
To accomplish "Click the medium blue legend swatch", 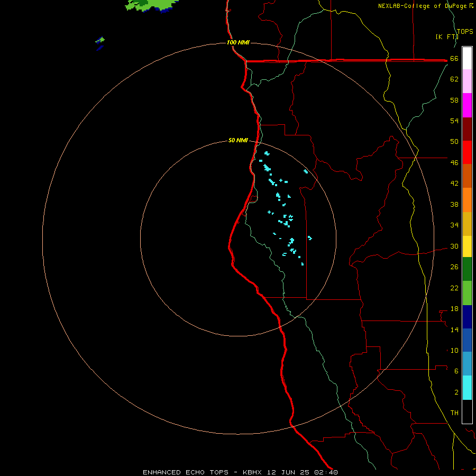I will click(x=467, y=340).
